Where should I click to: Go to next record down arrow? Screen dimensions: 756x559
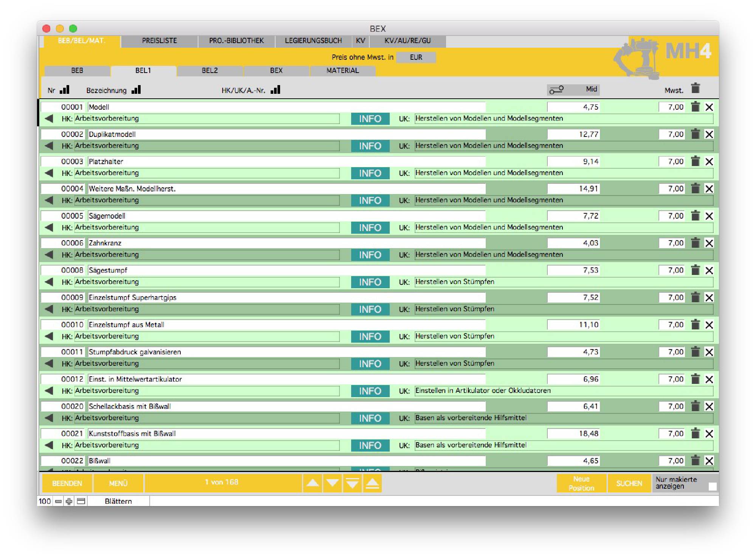[x=333, y=483]
